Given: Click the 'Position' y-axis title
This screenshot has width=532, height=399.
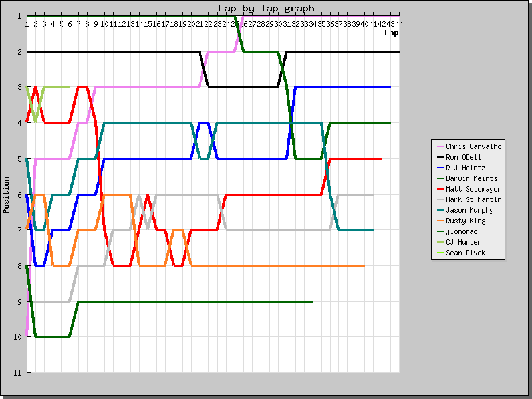Looking at the screenshot, I should pyautogui.click(x=6, y=194).
